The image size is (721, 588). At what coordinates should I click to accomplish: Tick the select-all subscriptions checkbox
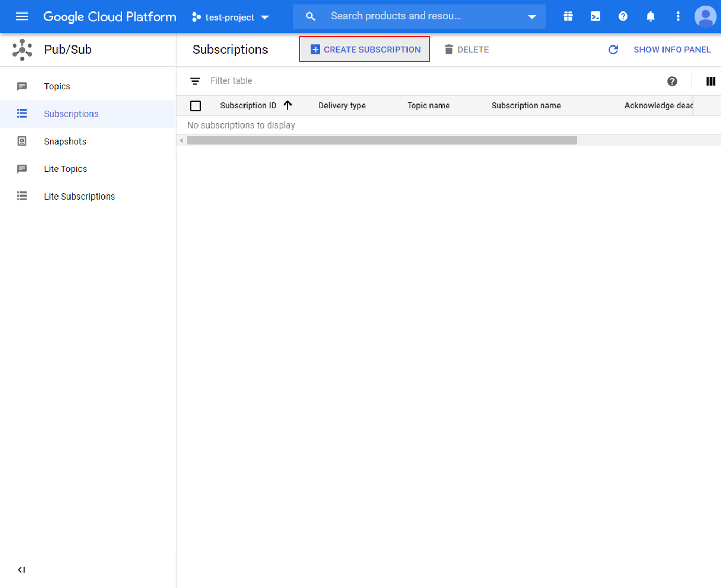[195, 106]
